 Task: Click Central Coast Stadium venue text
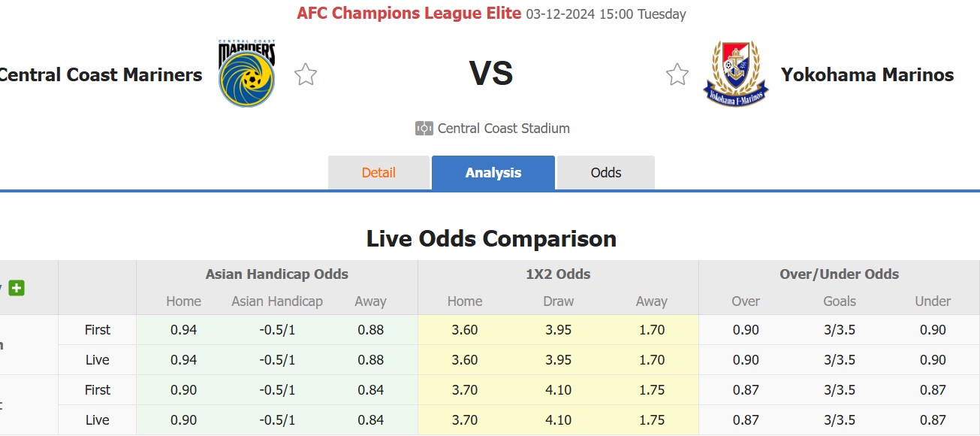tap(504, 129)
